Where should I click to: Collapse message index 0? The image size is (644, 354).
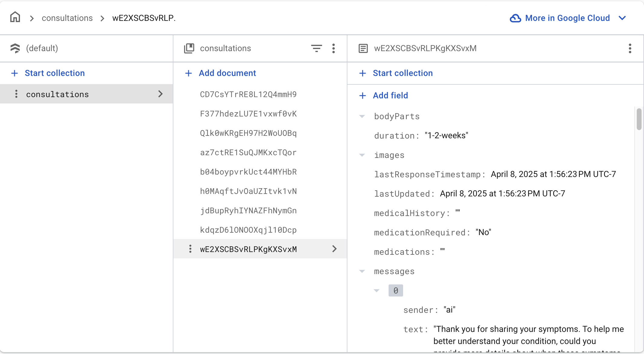(376, 291)
